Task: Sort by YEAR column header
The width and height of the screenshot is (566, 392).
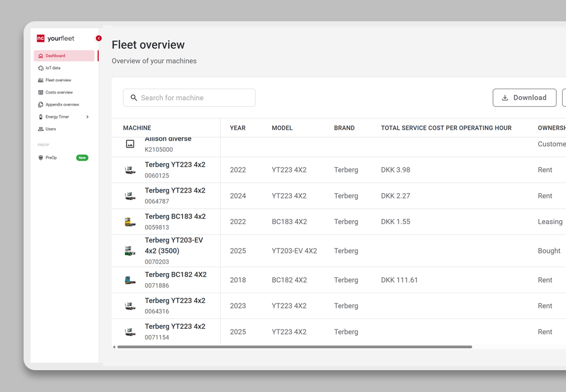Action: pyautogui.click(x=238, y=128)
